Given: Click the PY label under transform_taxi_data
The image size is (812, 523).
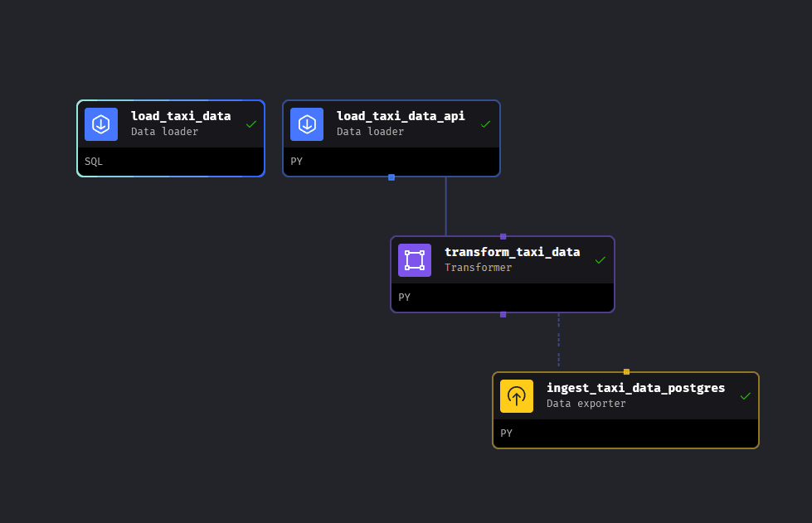Looking at the screenshot, I should tap(404, 297).
